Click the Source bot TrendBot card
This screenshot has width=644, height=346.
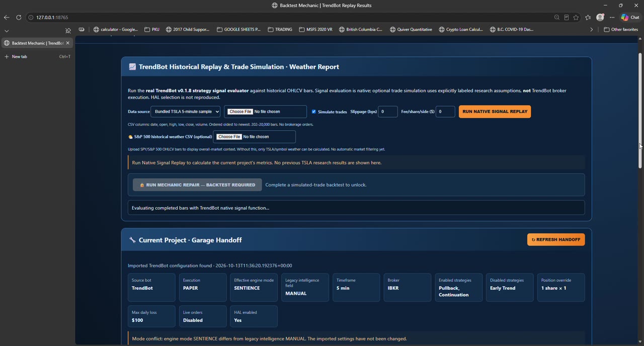tap(151, 288)
